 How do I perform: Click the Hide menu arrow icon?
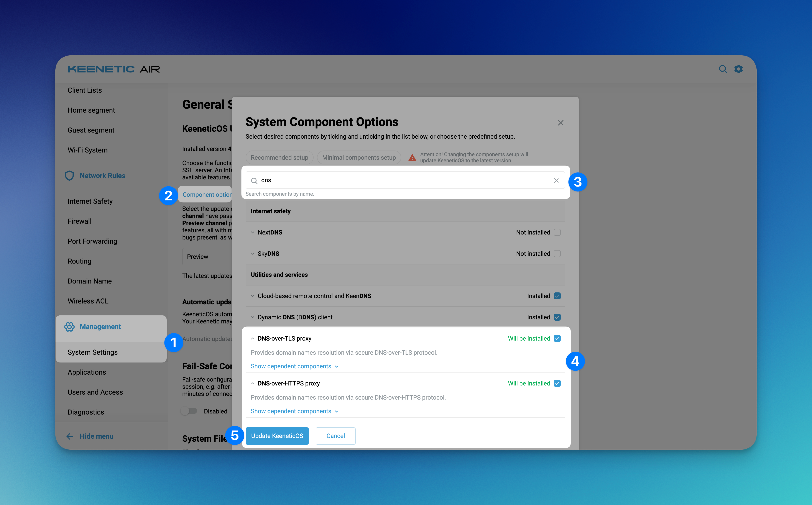pos(70,436)
